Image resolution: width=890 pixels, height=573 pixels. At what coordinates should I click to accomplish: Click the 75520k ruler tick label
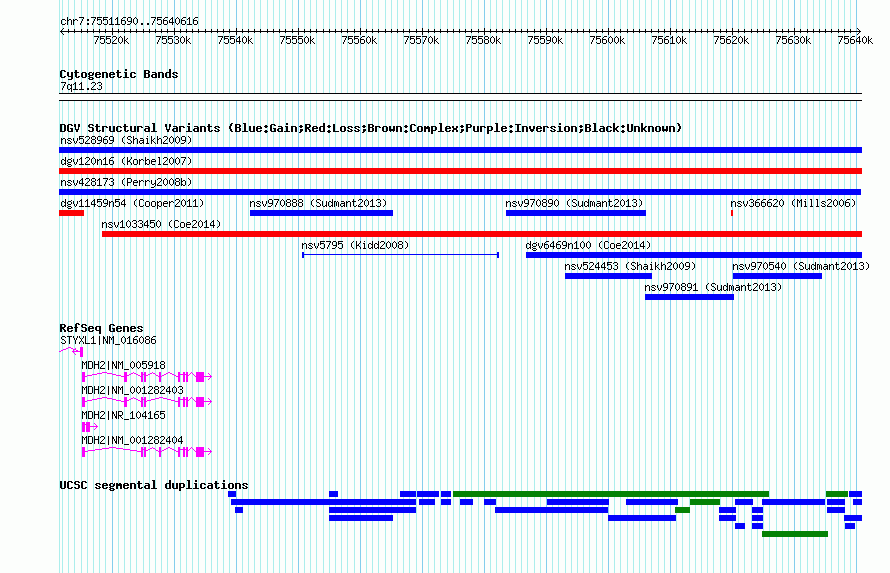pyautogui.click(x=111, y=40)
